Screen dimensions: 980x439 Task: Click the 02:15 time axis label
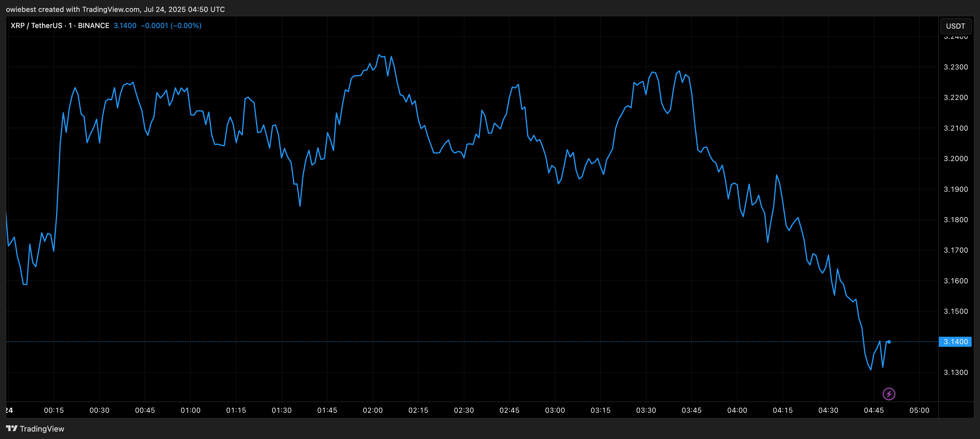[x=418, y=410]
